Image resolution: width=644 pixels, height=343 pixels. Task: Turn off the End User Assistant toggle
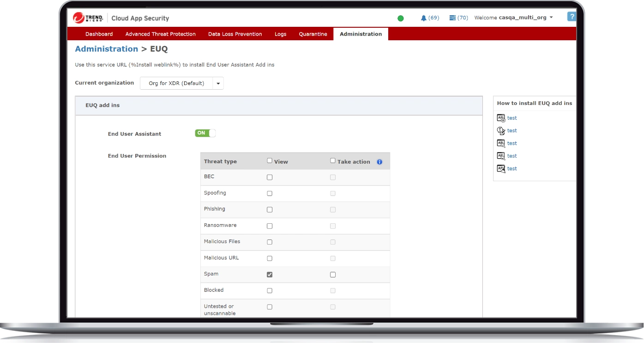point(205,133)
